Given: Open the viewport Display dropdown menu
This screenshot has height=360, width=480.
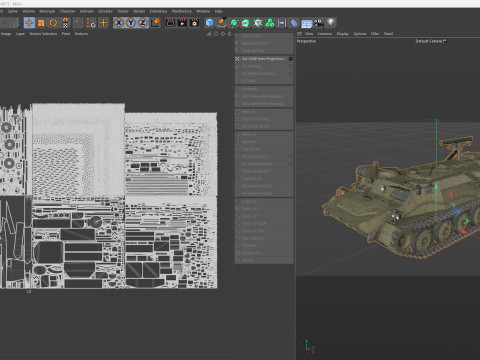Looking at the screenshot, I should pyautogui.click(x=342, y=34).
